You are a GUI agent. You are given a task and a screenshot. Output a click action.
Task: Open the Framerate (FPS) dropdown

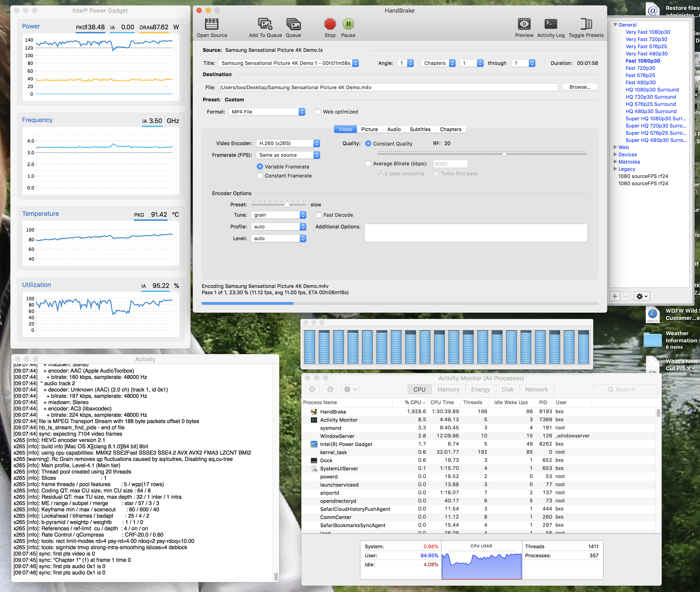288,155
